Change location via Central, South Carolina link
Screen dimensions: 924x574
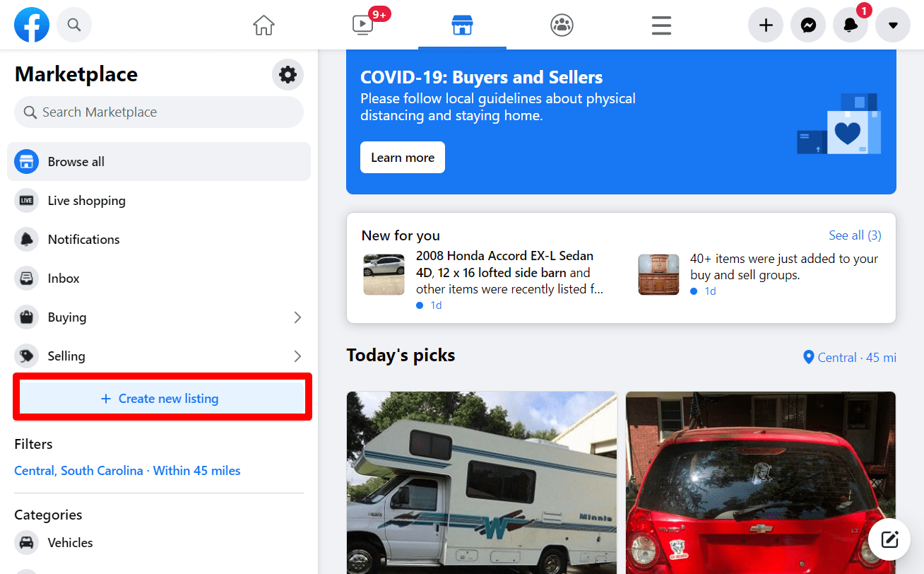78,470
